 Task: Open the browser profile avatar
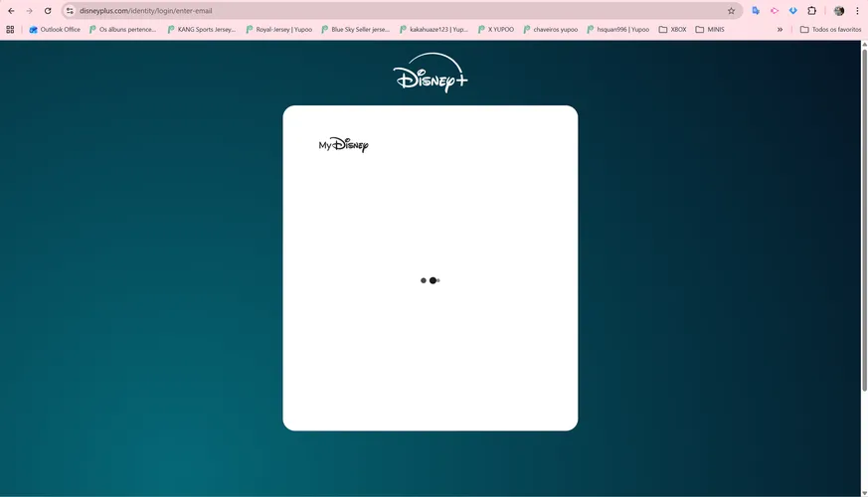(x=839, y=11)
